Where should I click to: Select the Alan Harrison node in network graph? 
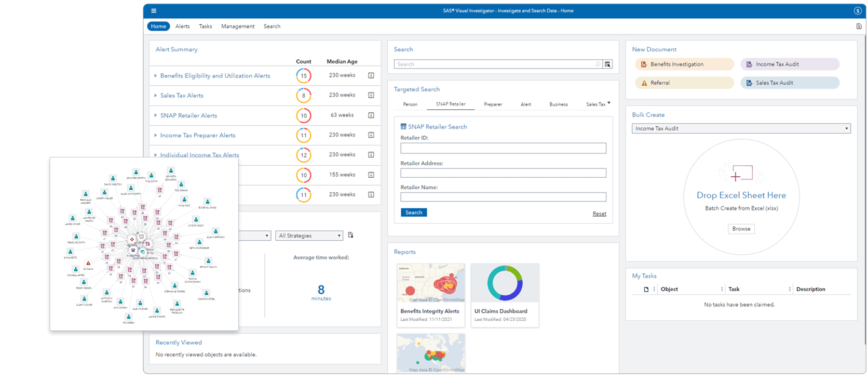216,231
